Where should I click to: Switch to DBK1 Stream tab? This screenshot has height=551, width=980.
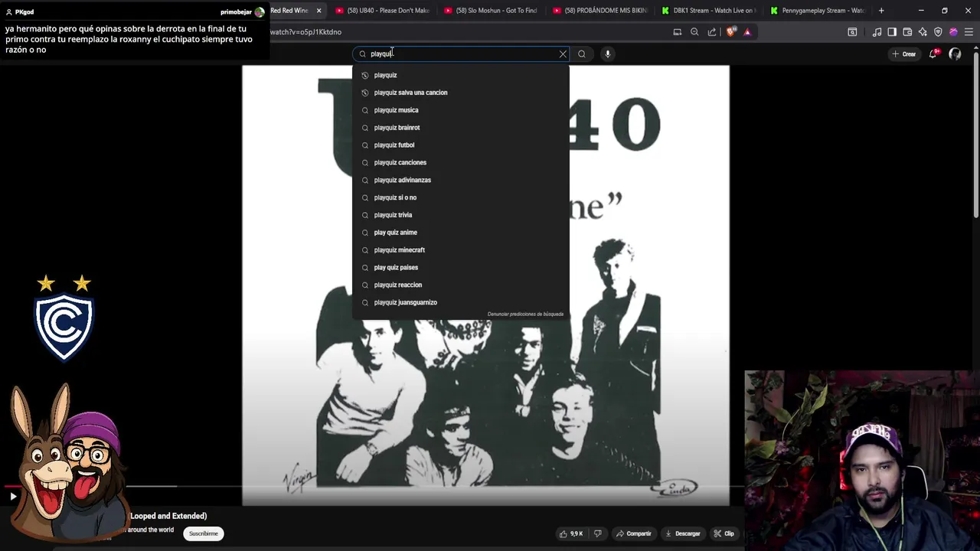[x=709, y=11]
